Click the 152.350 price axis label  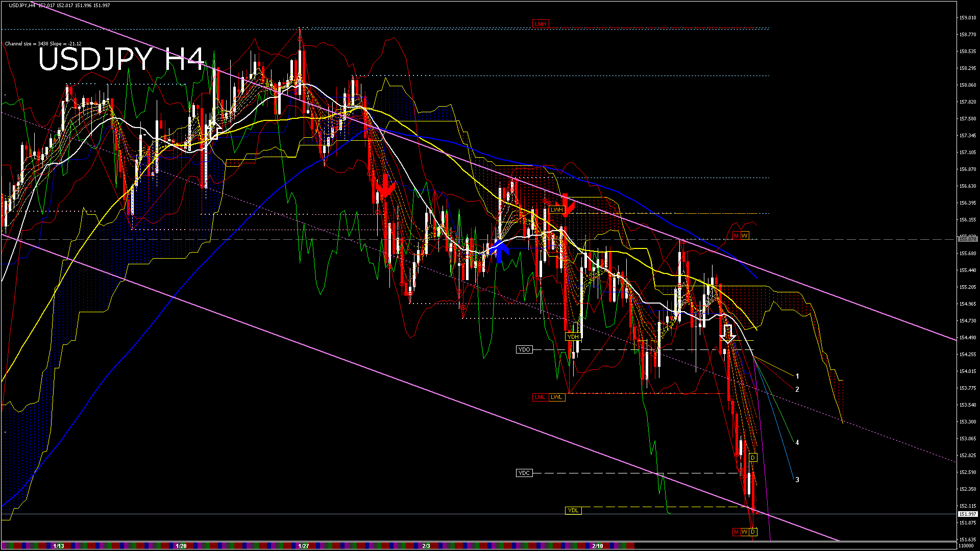pos(968,489)
